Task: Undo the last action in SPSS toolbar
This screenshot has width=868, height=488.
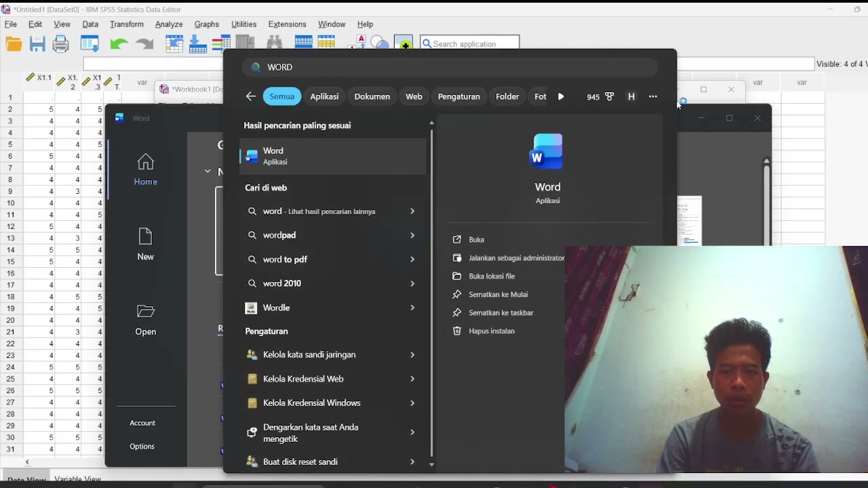Action: tap(119, 44)
